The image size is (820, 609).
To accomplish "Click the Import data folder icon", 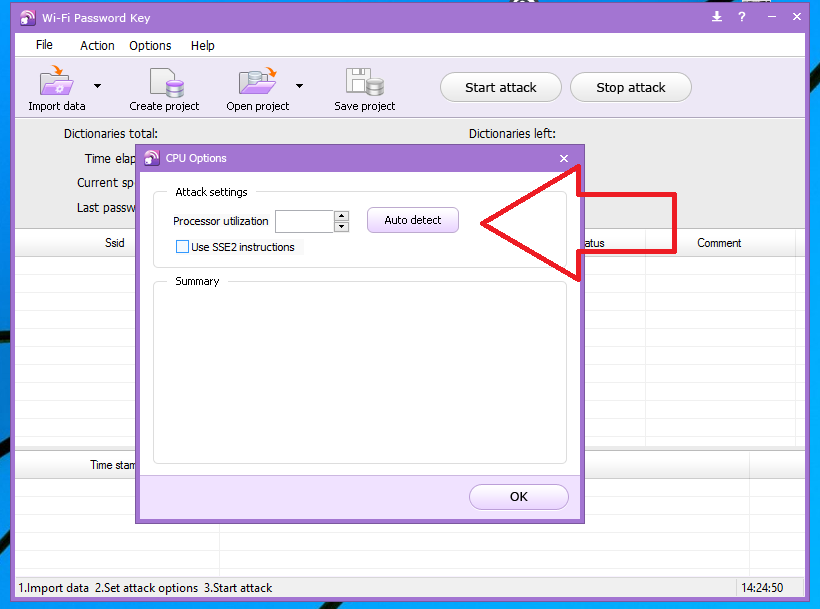I will tap(56, 81).
